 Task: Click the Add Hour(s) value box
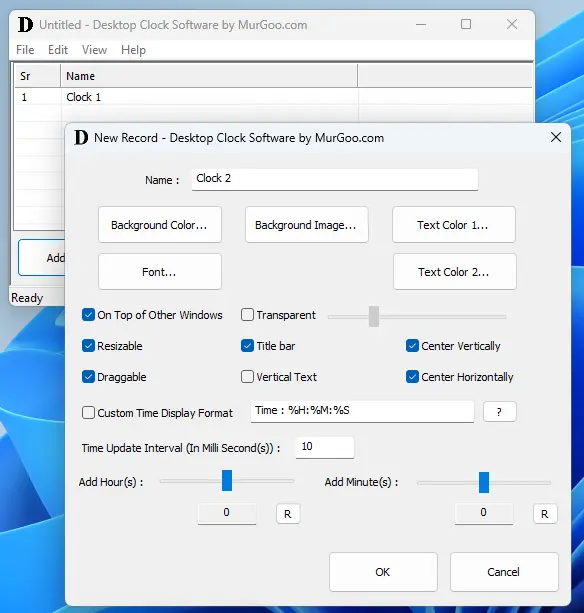pos(227,513)
